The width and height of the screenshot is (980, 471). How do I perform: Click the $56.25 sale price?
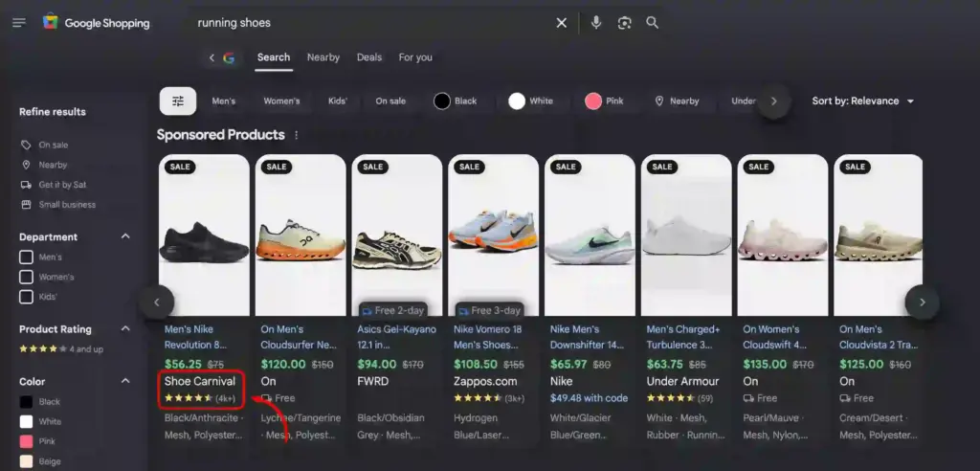[x=183, y=364]
